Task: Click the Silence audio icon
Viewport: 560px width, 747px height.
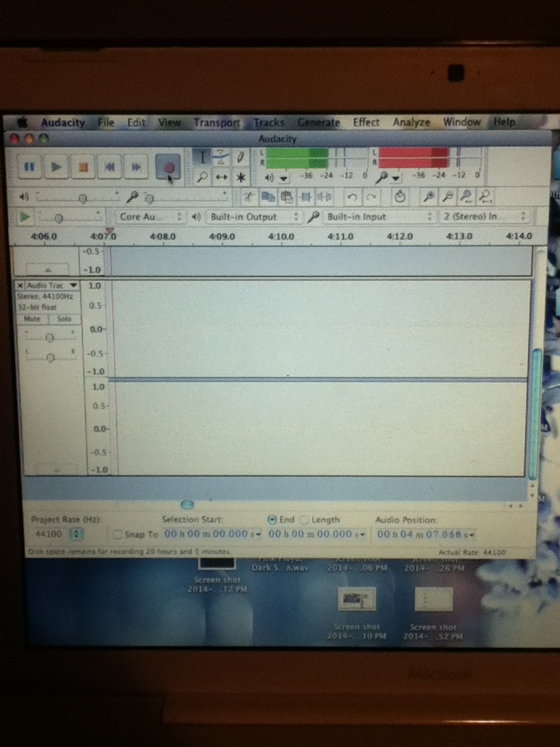Action: 324,197
